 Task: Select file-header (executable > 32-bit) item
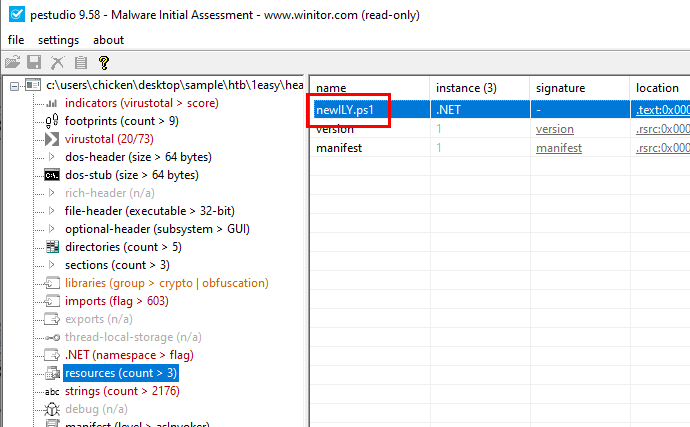click(x=150, y=211)
